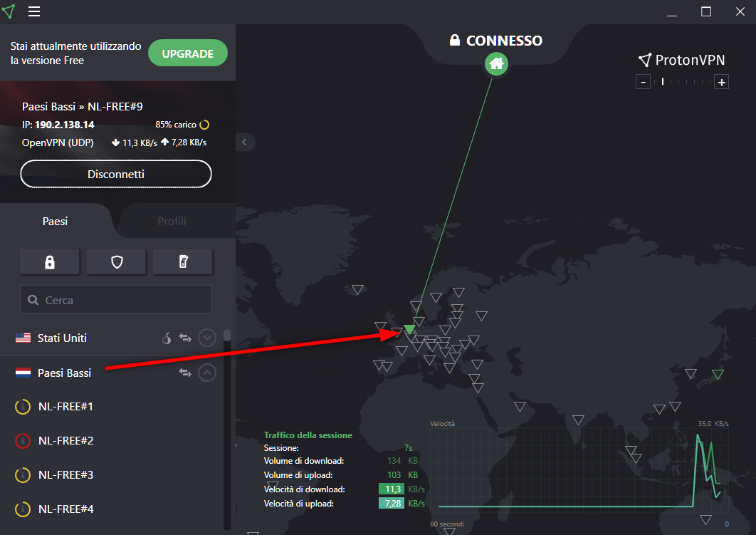The width and height of the screenshot is (756, 535).
Task: Click the lock icon next to CONNESSO
Action: click(454, 40)
